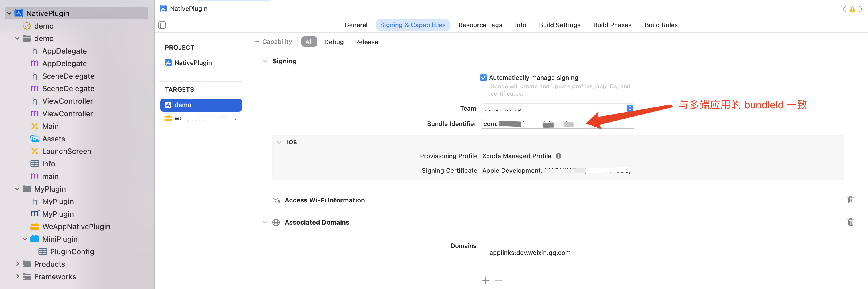
Task: Filter capabilities by All configurations
Action: click(x=309, y=42)
